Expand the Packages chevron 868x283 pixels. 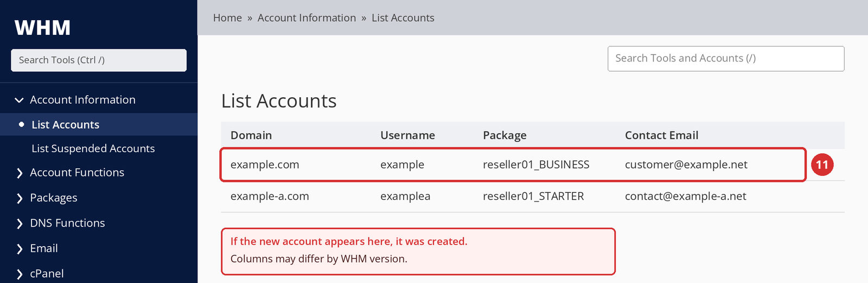click(20, 198)
